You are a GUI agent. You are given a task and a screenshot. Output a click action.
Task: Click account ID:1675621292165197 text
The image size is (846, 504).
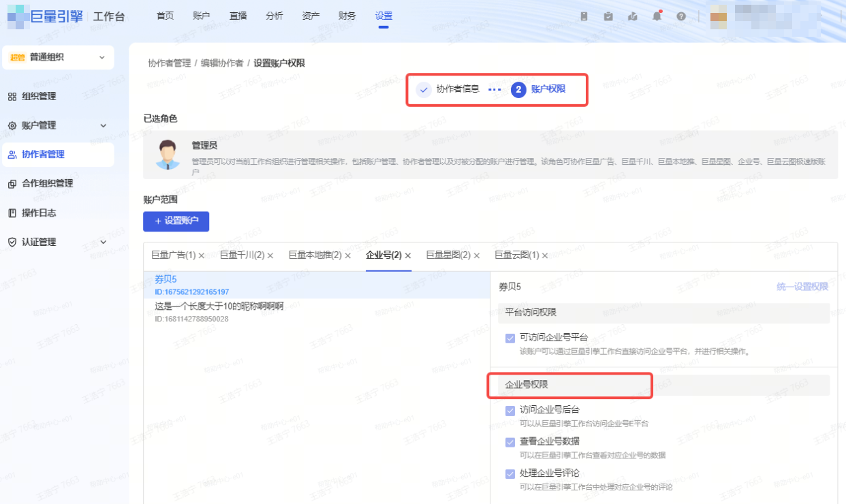tap(192, 292)
